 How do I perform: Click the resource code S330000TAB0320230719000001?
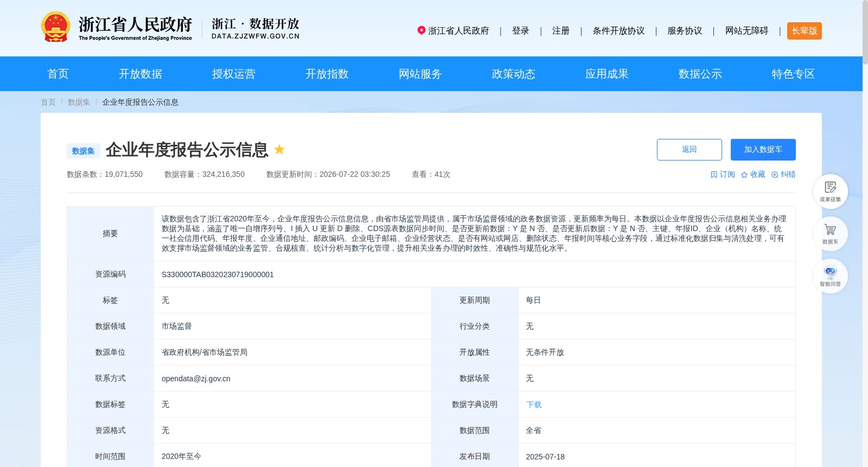point(218,274)
